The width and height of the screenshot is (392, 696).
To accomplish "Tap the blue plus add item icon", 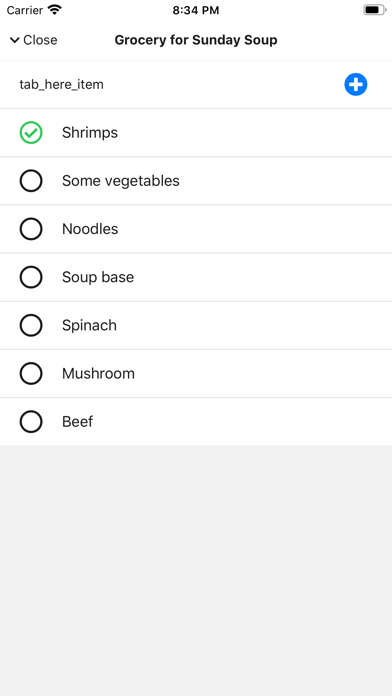I will click(356, 84).
